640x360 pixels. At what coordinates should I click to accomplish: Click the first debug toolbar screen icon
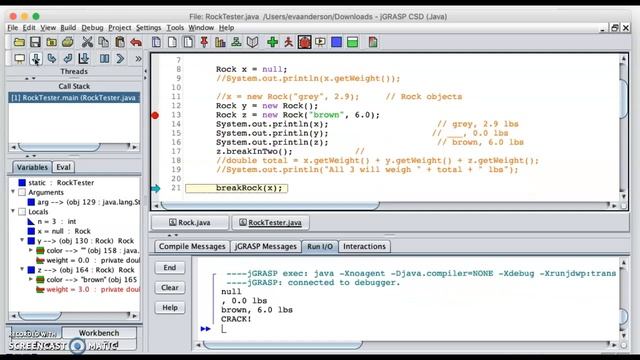click(20, 59)
